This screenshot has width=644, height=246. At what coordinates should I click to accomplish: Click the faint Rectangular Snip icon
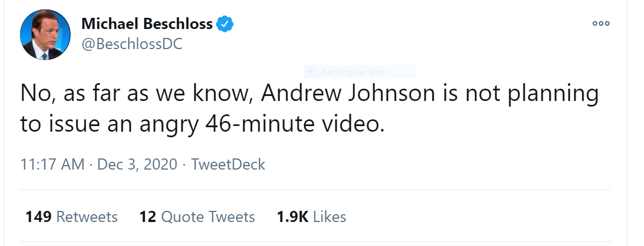point(311,71)
